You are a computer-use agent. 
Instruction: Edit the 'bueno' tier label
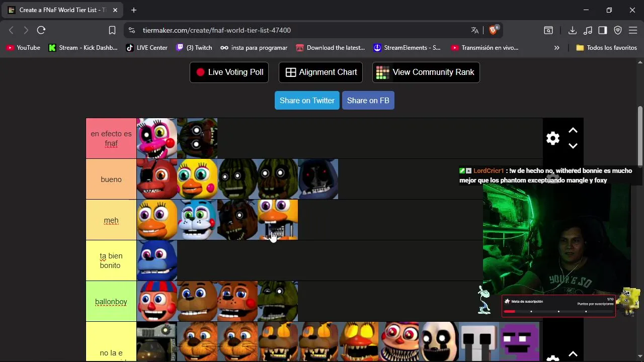pyautogui.click(x=111, y=179)
